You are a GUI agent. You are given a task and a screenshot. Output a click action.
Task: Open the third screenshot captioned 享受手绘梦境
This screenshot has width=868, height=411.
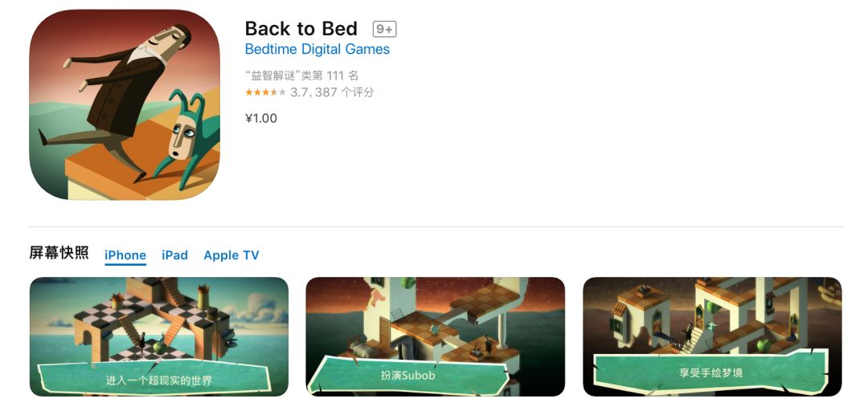tap(712, 336)
